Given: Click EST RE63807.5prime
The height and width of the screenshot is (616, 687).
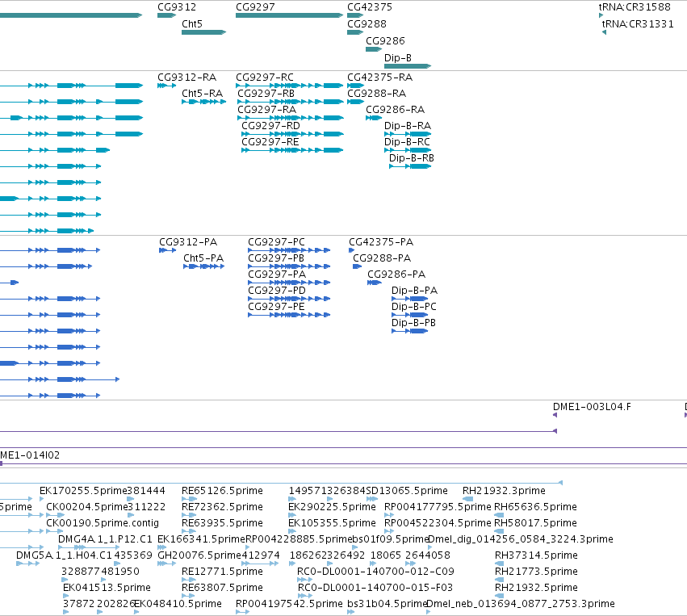Looking at the screenshot, I should 222,588.
